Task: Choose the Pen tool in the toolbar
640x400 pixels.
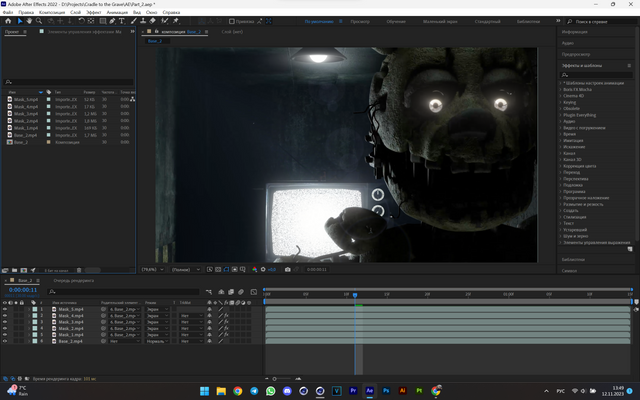Action: (110, 20)
